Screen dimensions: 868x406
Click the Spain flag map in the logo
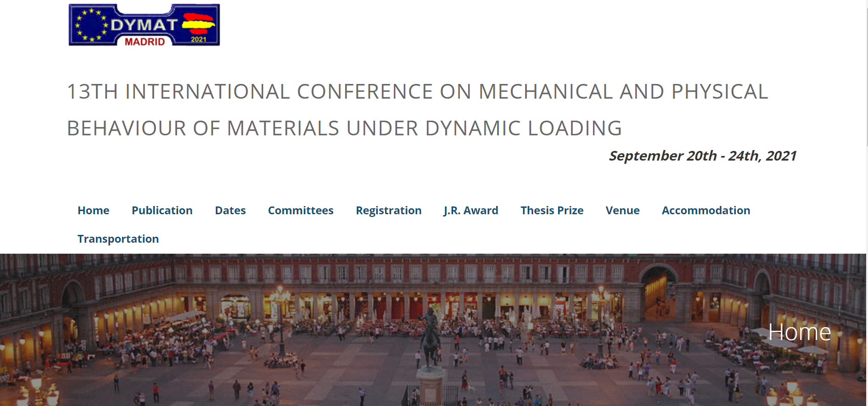(198, 23)
